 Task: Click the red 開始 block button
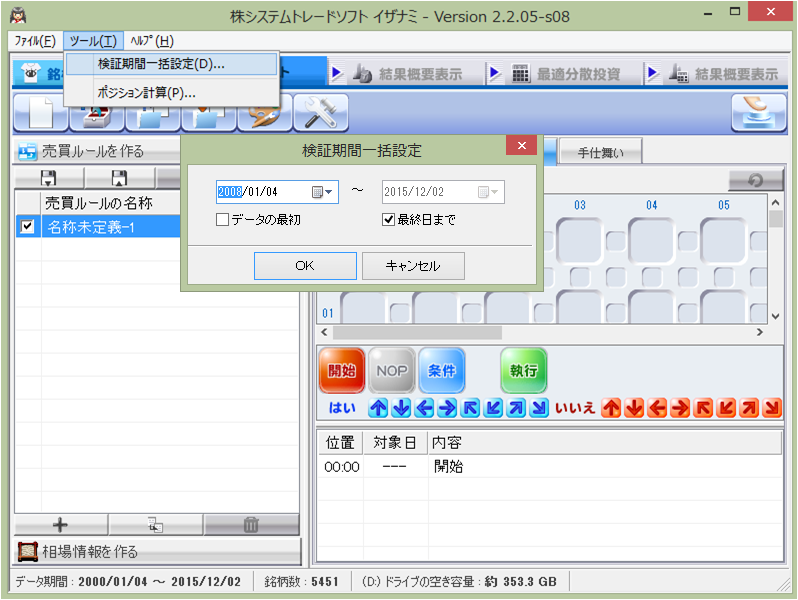point(342,370)
